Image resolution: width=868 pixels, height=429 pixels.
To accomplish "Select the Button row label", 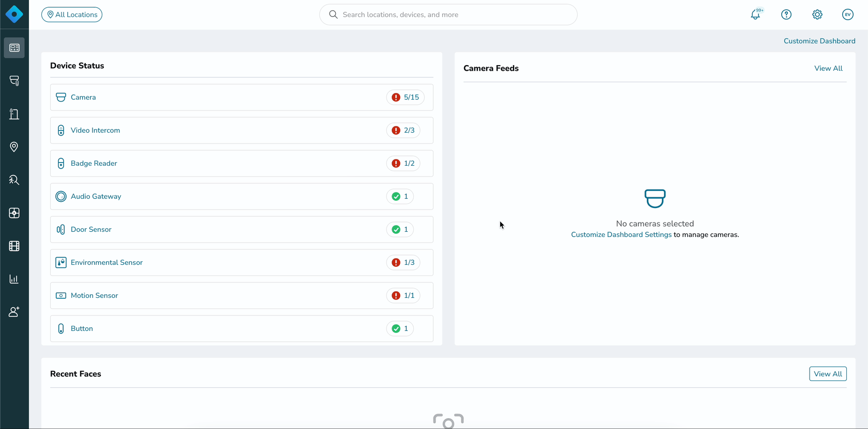I will point(82,328).
